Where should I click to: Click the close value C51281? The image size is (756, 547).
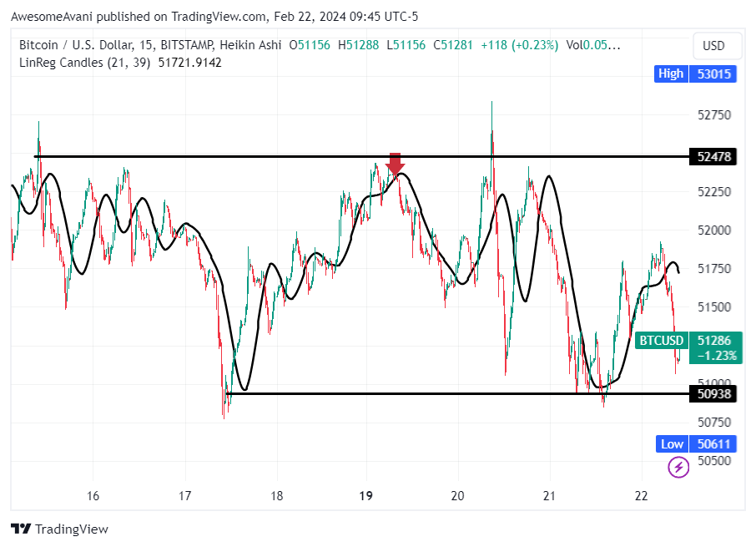(453, 45)
